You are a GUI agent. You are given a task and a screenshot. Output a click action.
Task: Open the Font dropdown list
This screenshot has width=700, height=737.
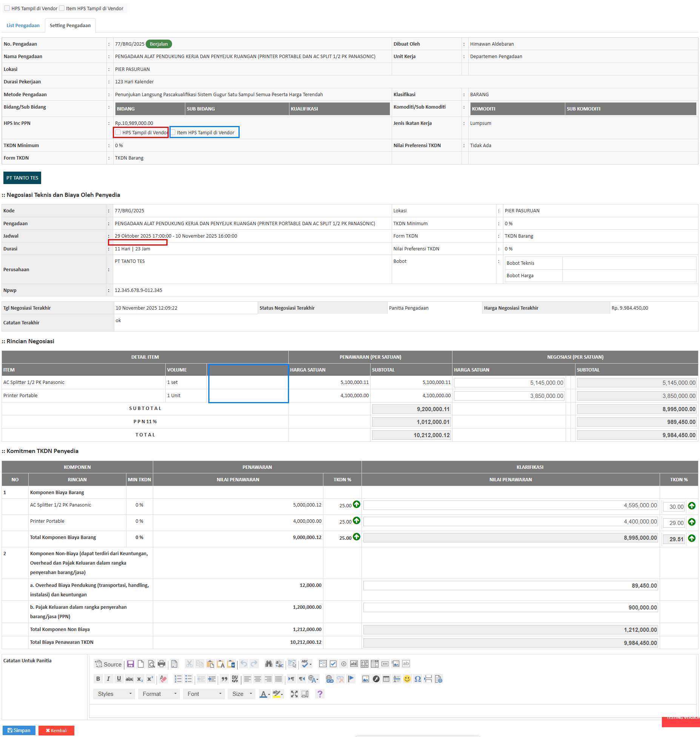click(204, 694)
